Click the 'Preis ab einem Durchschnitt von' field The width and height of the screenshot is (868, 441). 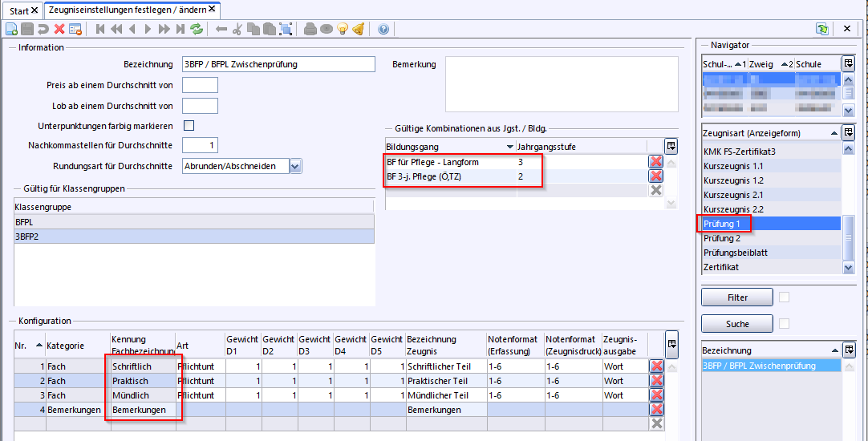pos(200,85)
